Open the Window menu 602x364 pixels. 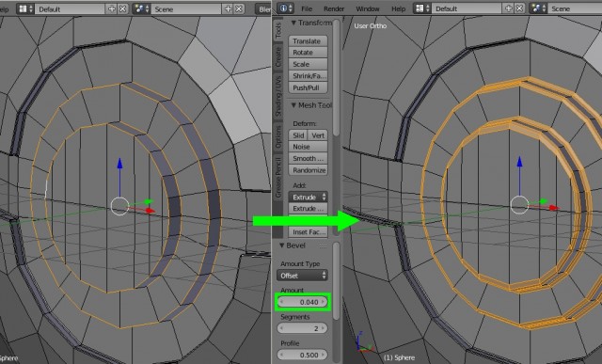pos(368,8)
